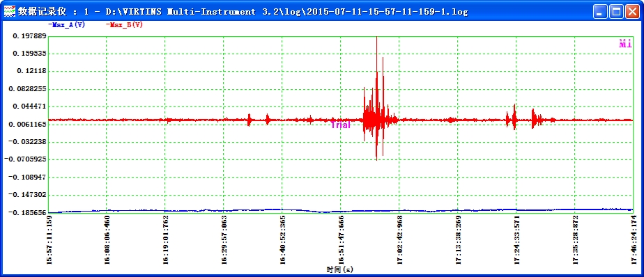Click the 时间(s) x-axis title
The image size is (644, 277).
(340, 269)
